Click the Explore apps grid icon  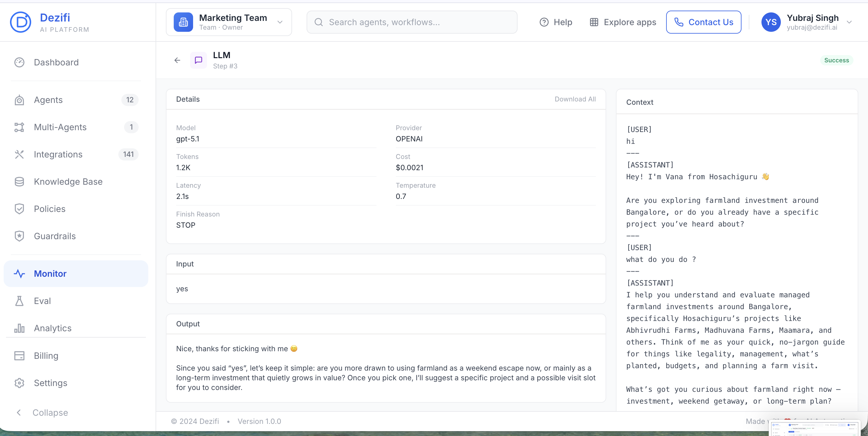point(594,22)
